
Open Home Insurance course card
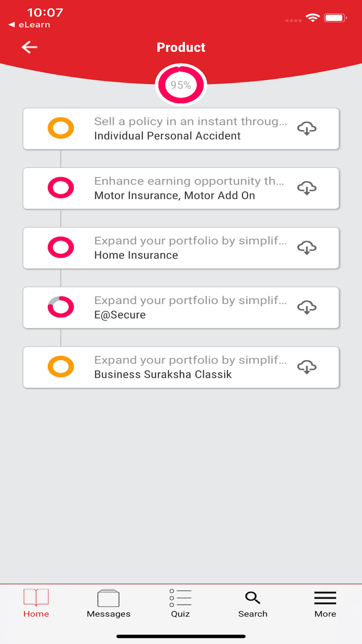[x=181, y=248]
